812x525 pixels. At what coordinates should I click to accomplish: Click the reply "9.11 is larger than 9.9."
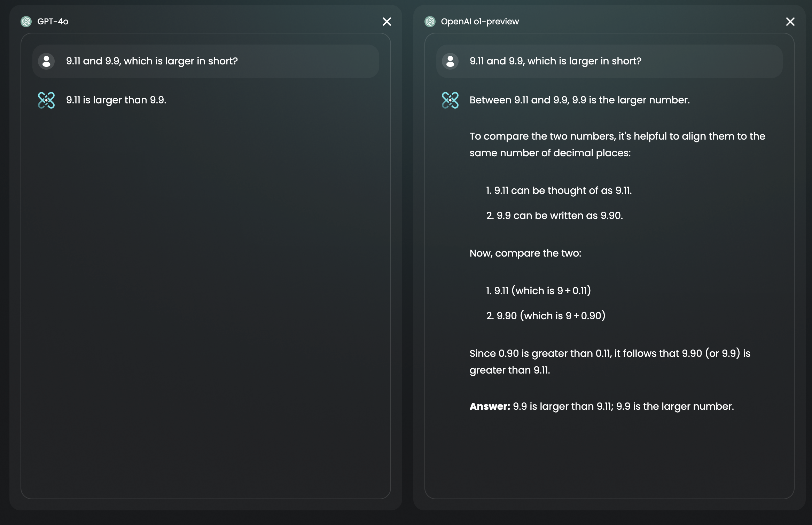pyautogui.click(x=116, y=100)
